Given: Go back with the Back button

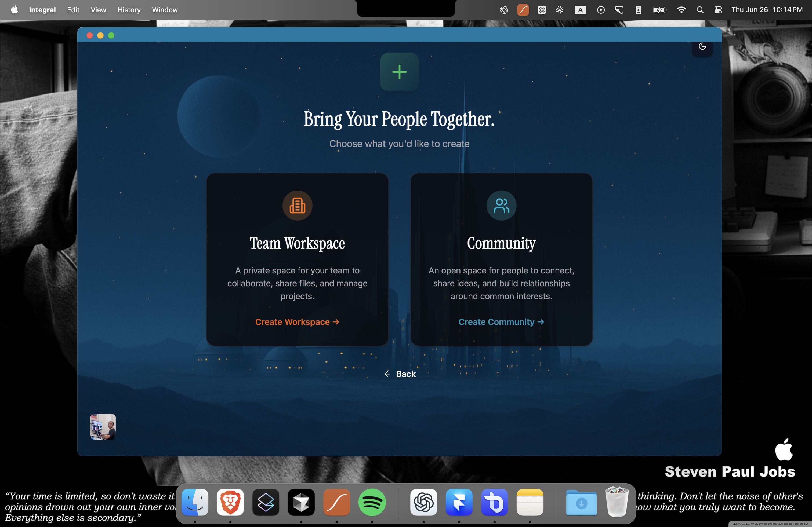Looking at the screenshot, I should click(x=400, y=374).
